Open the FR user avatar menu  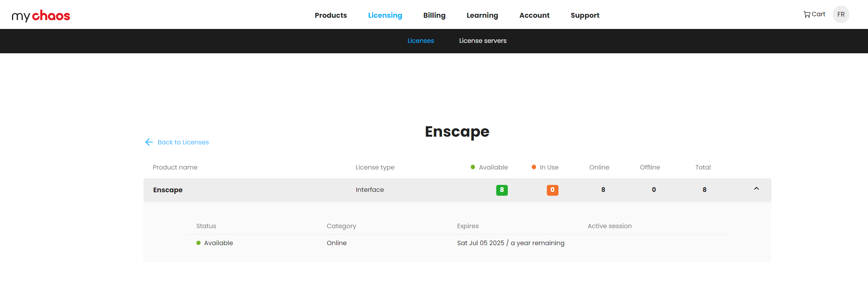841,15
